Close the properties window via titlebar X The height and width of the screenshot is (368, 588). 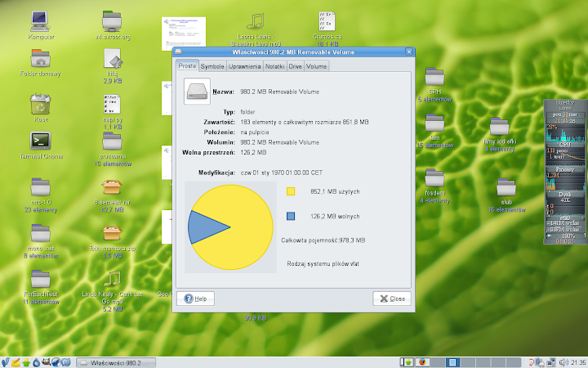[409, 52]
